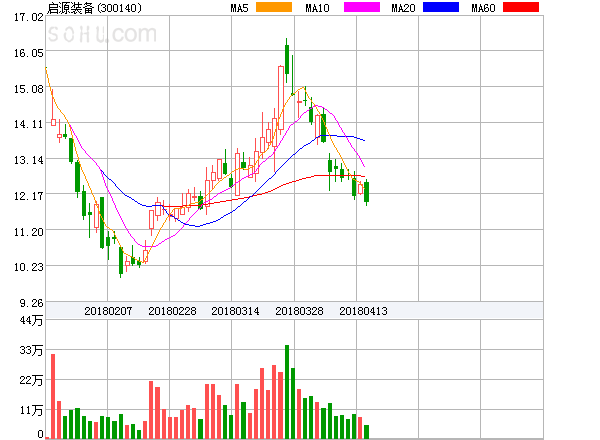The image size is (600, 440).
Task: Click the MA5 legend label
Action: click(239, 8)
